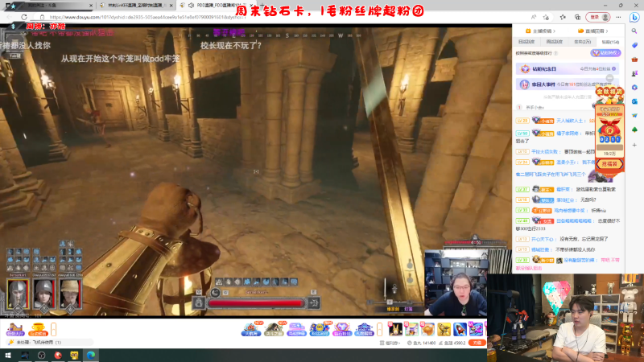Open the Edge sidebar Microsoft 365 icon
Viewport: 644px width, 362px height.
pyautogui.click(x=634, y=88)
